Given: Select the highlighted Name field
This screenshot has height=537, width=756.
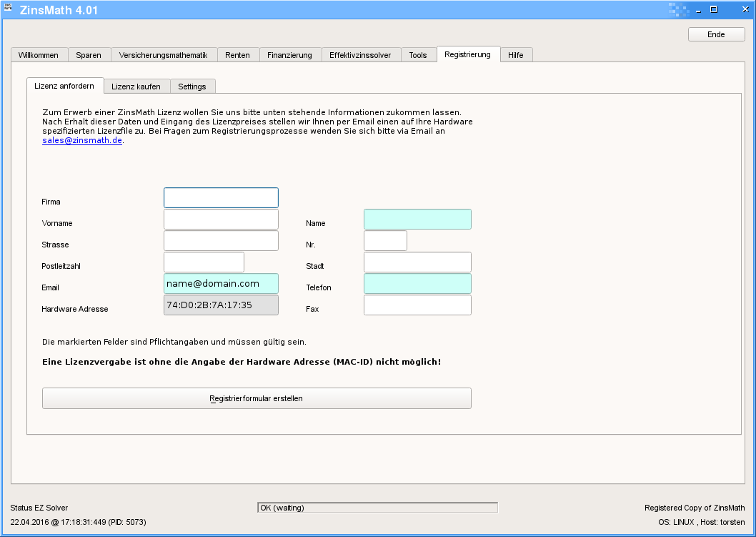Looking at the screenshot, I should point(417,220).
